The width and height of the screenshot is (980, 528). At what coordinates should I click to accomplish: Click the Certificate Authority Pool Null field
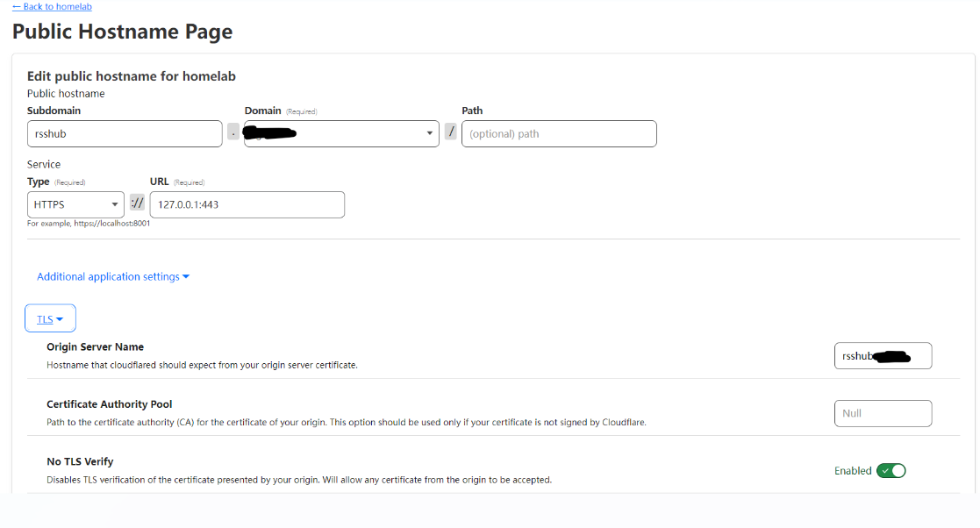point(883,413)
